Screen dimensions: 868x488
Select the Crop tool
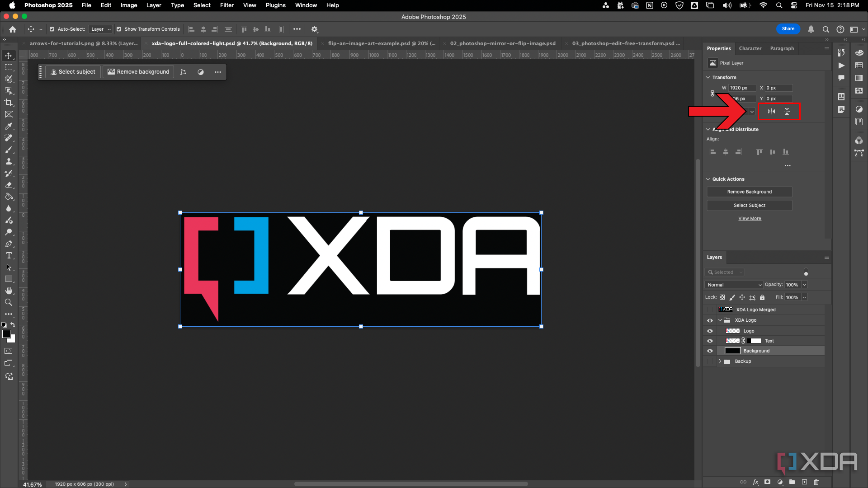coord(8,103)
